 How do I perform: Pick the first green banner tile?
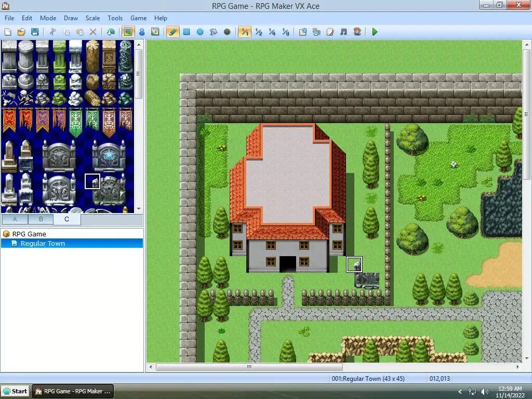coord(76,122)
